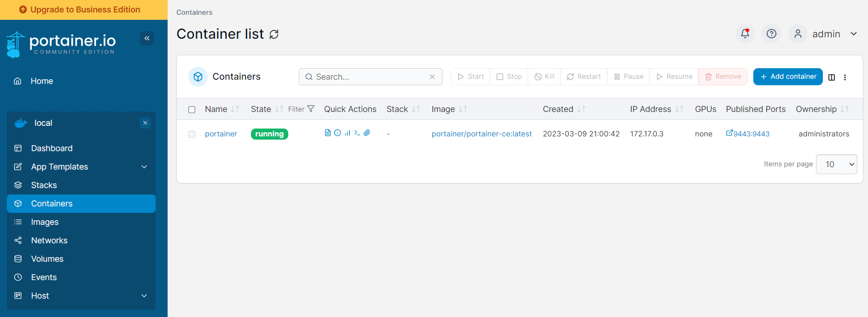Image resolution: width=868 pixels, height=317 pixels.
Task: Click the Pause button
Action: [x=629, y=76]
